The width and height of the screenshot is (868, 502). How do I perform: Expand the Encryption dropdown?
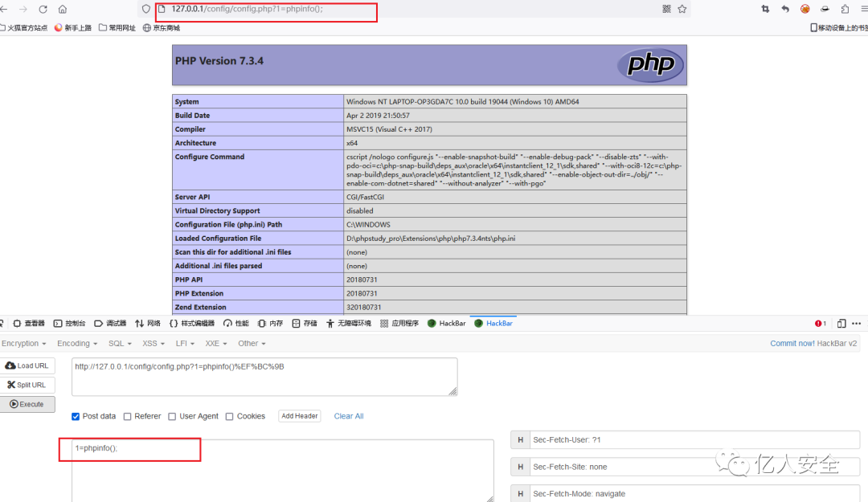pos(24,343)
